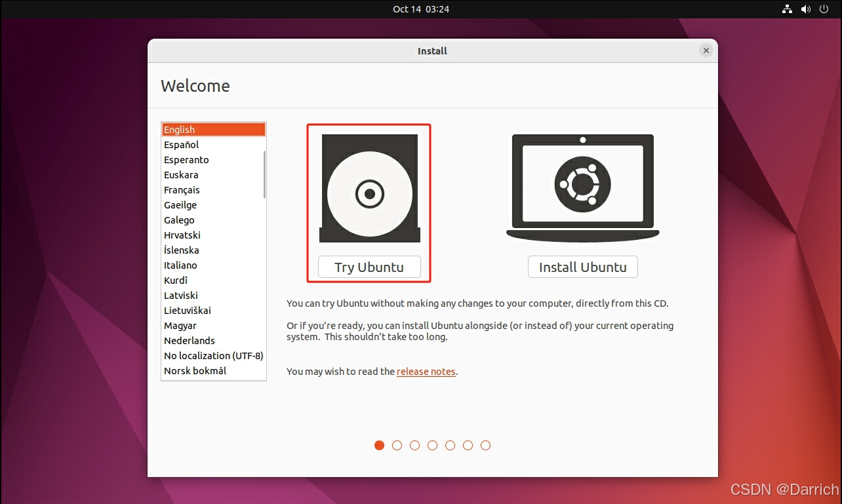Image resolution: width=842 pixels, height=504 pixels.
Task: Select Euskara in the language list
Action: pos(213,175)
